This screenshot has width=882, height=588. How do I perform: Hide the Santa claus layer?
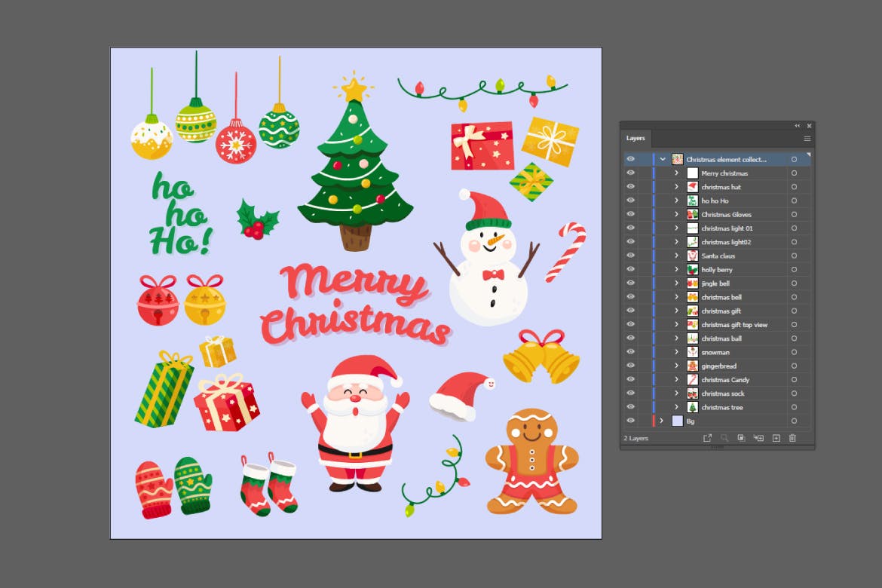[631, 256]
